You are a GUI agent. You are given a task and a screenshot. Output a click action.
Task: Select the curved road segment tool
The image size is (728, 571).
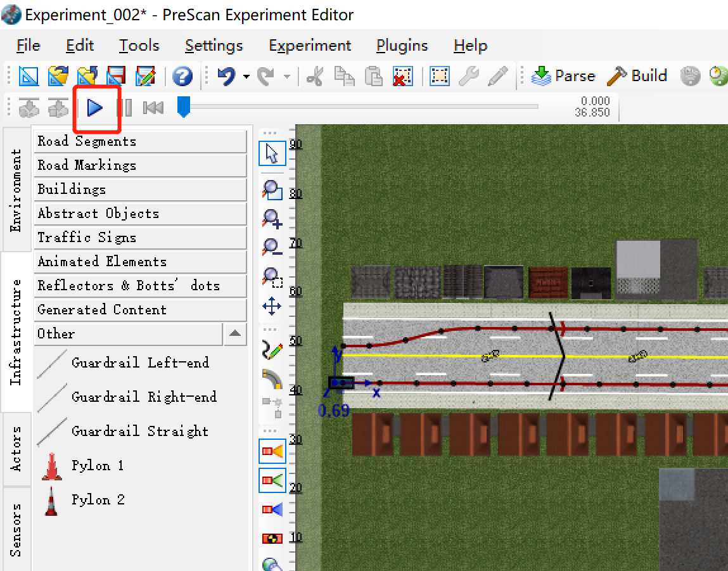pyautogui.click(x=272, y=380)
